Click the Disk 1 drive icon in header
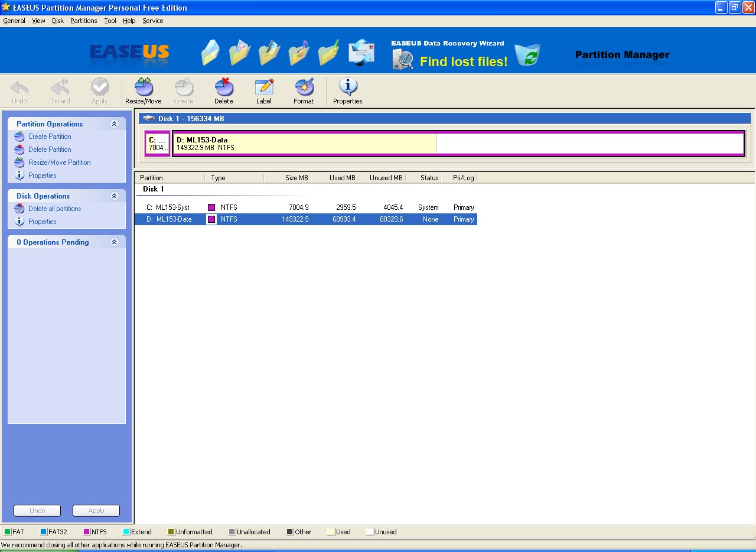 (148, 118)
